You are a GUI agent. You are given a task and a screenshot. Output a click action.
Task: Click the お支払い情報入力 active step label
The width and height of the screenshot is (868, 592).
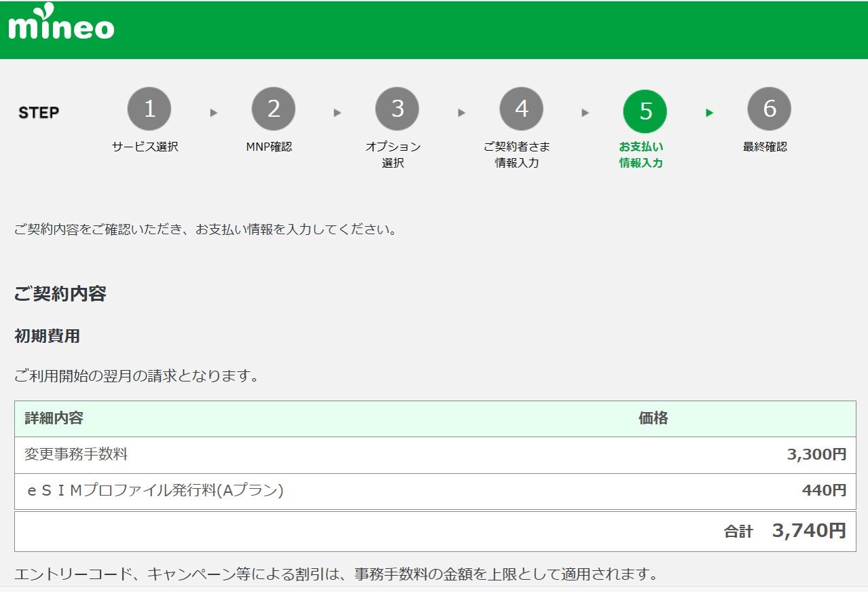[641, 155]
